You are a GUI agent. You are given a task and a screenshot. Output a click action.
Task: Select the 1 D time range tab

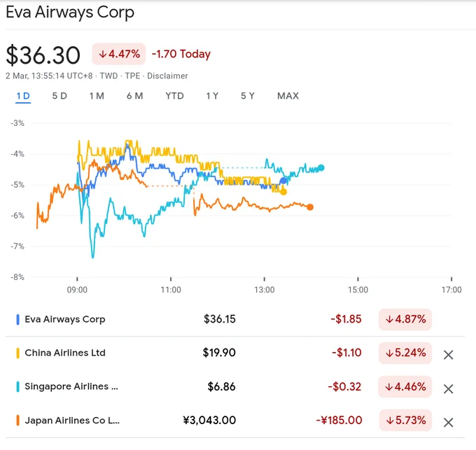point(23,96)
